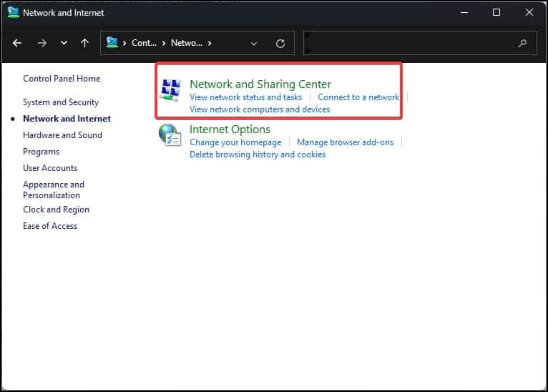Click the Forward navigation arrow
The image size is (548, 392).
42,44
